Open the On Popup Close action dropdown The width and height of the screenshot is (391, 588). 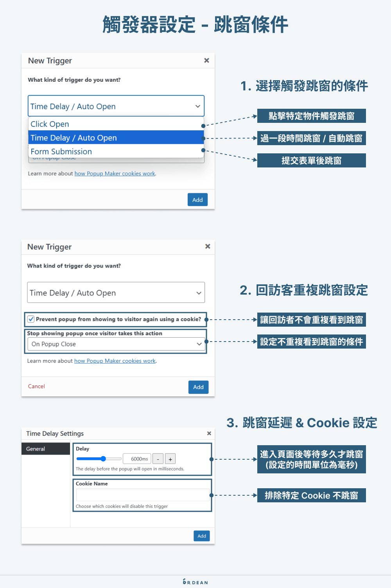coord(116,344)
